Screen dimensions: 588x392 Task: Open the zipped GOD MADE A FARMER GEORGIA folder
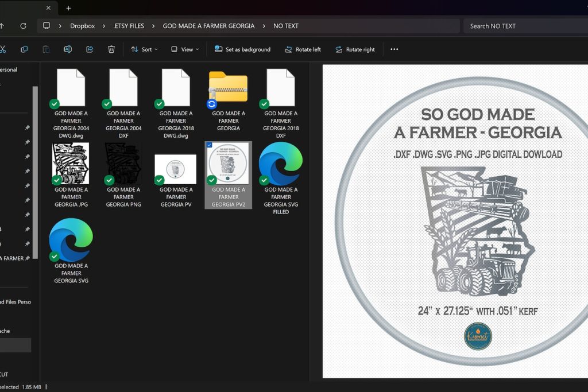228,88
